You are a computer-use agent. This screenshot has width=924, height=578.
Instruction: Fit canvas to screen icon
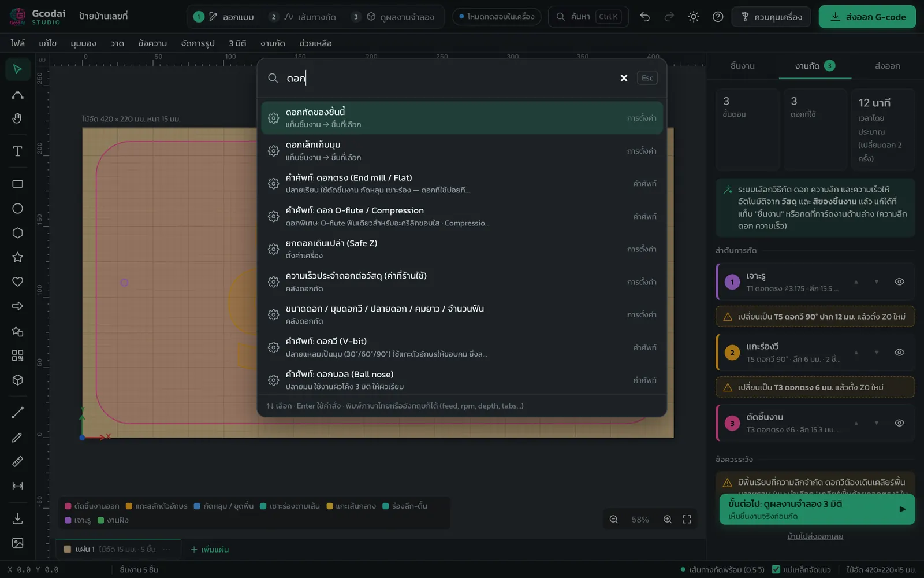[687, 520]
